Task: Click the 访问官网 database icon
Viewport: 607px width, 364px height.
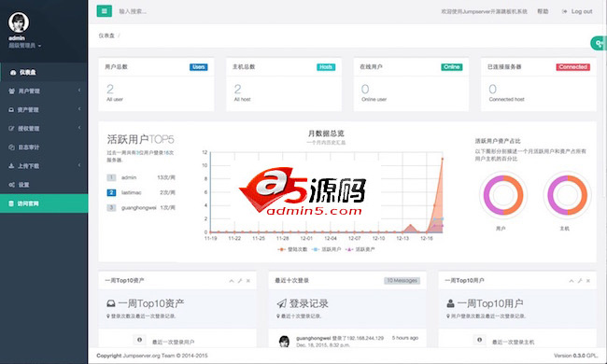Action: [x=11, y=203]
